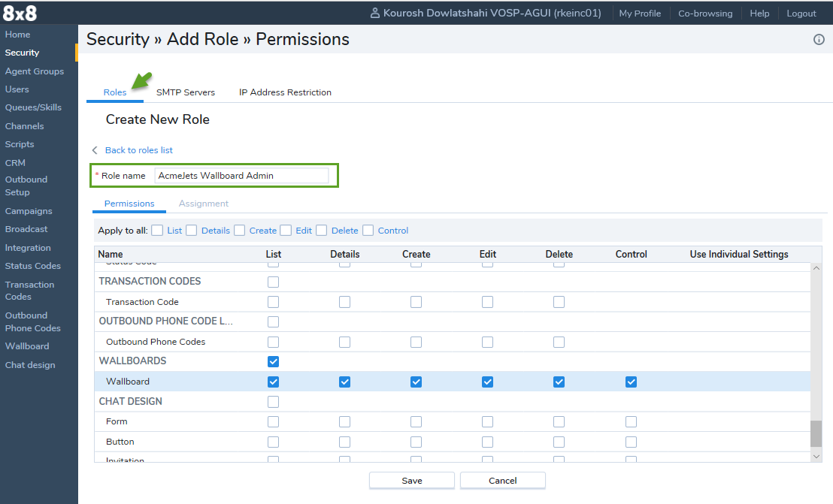The image size is (833, 504).
Task: Select the Permissions sub-tab
Action: click(x=129, y=204)
